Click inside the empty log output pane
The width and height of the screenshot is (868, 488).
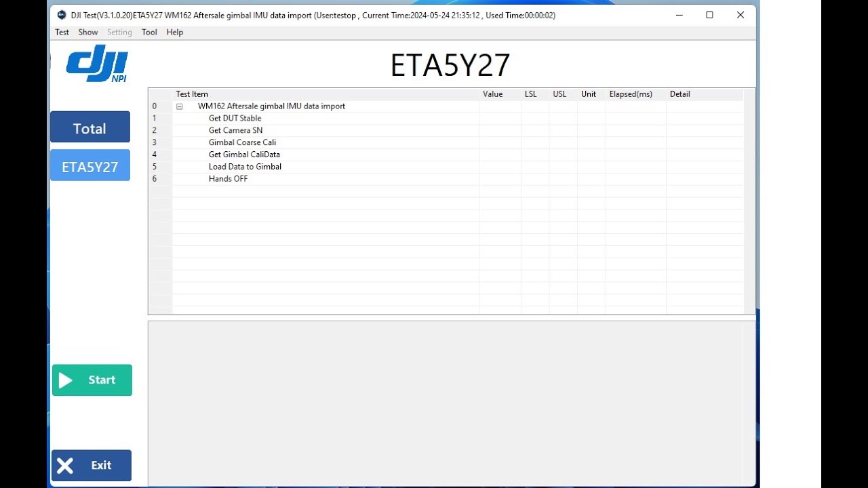(452, 403)
